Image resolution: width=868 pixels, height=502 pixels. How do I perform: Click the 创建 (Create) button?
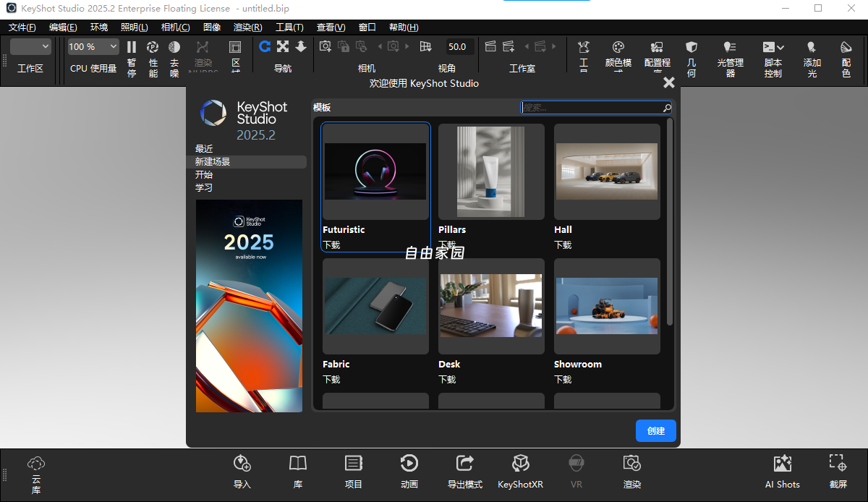[655, 430]
